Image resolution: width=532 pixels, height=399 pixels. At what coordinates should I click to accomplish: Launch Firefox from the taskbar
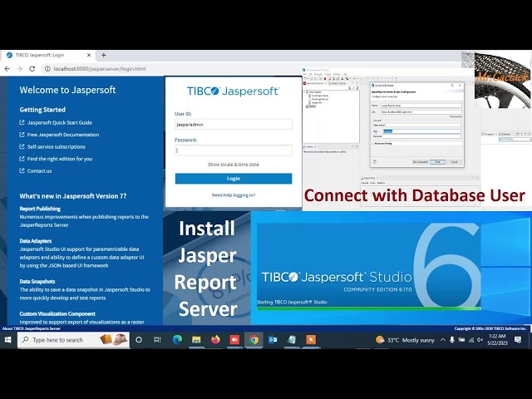coord(215,340)
